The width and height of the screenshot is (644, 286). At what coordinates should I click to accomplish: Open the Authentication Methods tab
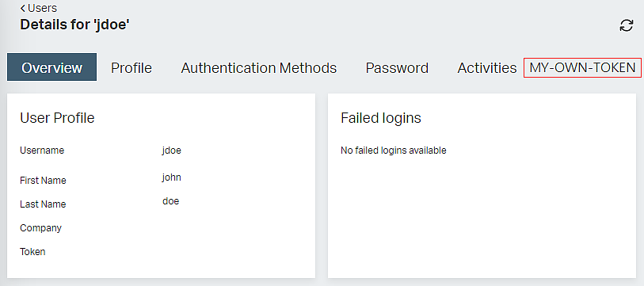(259, 67)
